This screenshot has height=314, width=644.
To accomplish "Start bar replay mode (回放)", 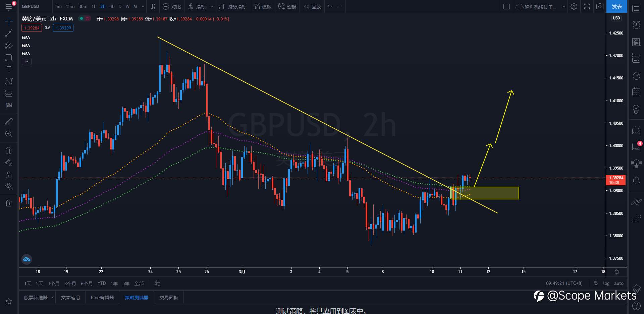I will point(312,6).
